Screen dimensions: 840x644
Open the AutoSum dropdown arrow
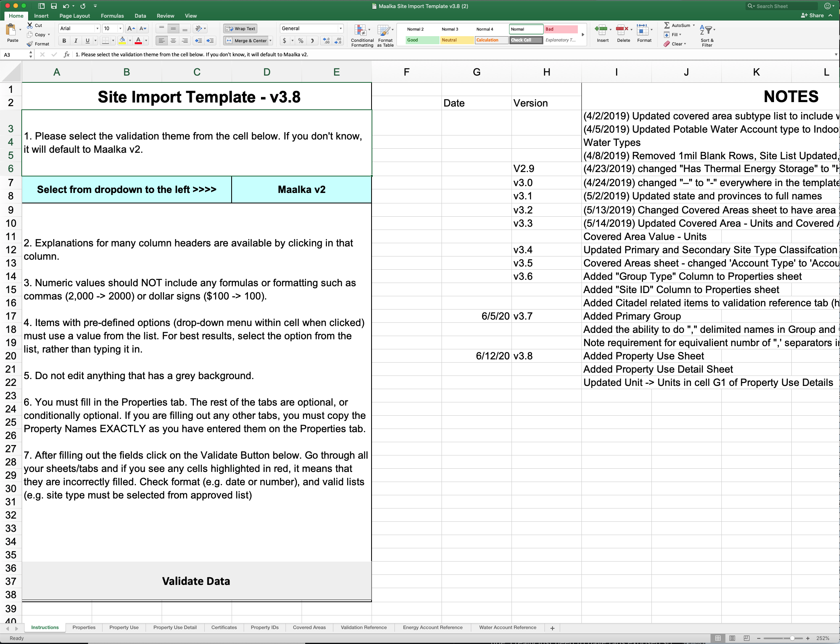[694, 25]
